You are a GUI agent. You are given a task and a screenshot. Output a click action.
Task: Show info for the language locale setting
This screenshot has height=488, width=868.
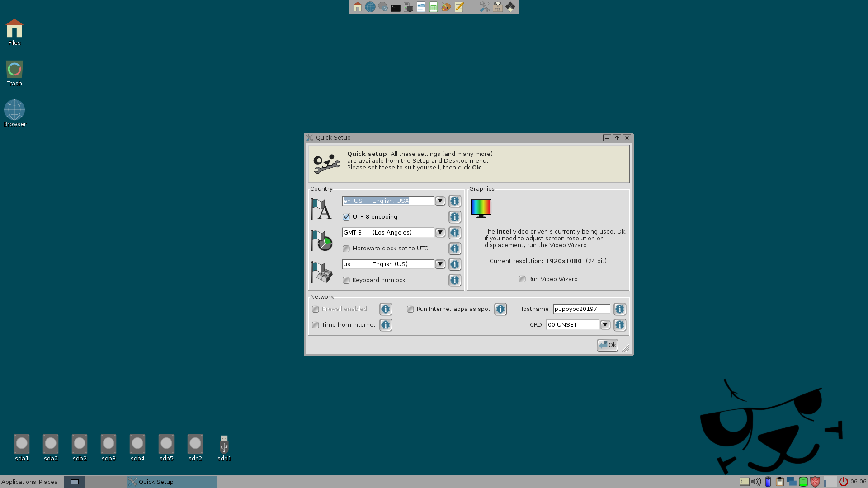pos(455,201)
